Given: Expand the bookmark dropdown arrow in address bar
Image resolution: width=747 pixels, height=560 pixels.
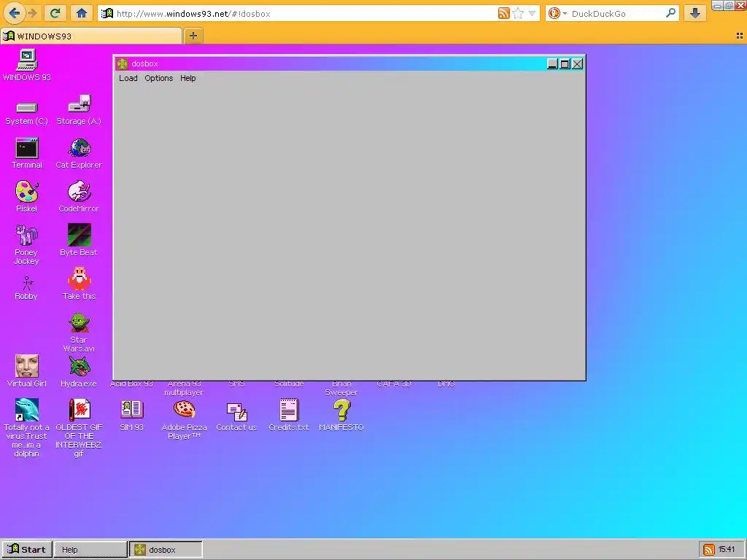Looking at the screenshot, I should 532,13.
